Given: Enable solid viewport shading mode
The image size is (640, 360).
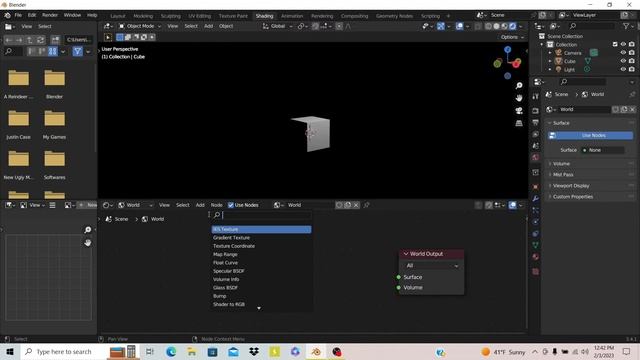Looking at the screenshot, I should click(x=496, y=26).
